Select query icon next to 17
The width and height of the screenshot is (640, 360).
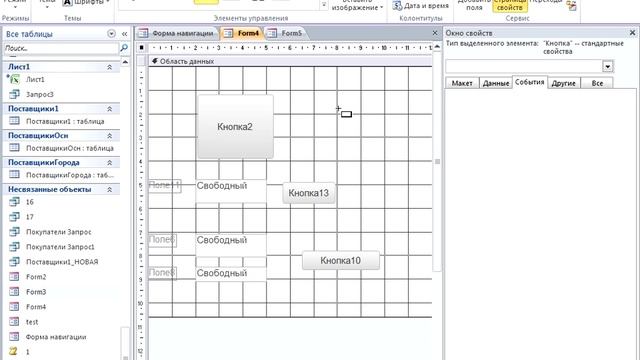[14, 217]
